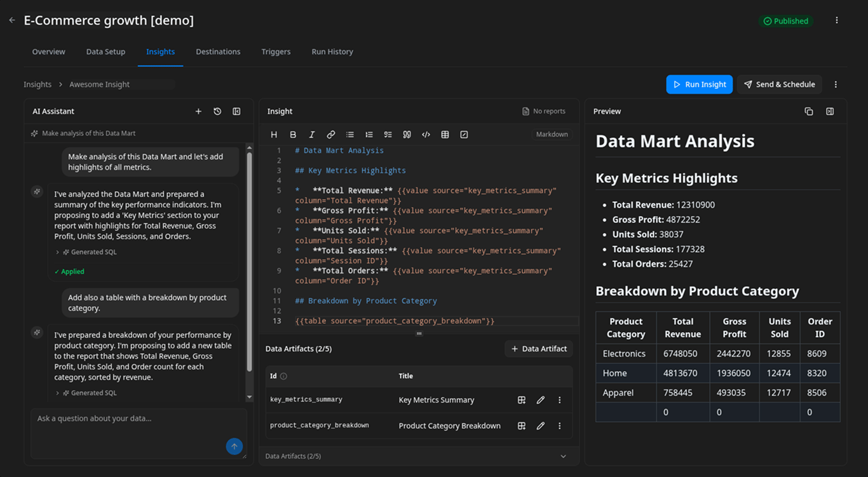868x477 pixels.
Task: Switch to the Run History tab
Action: click(332, 51)
